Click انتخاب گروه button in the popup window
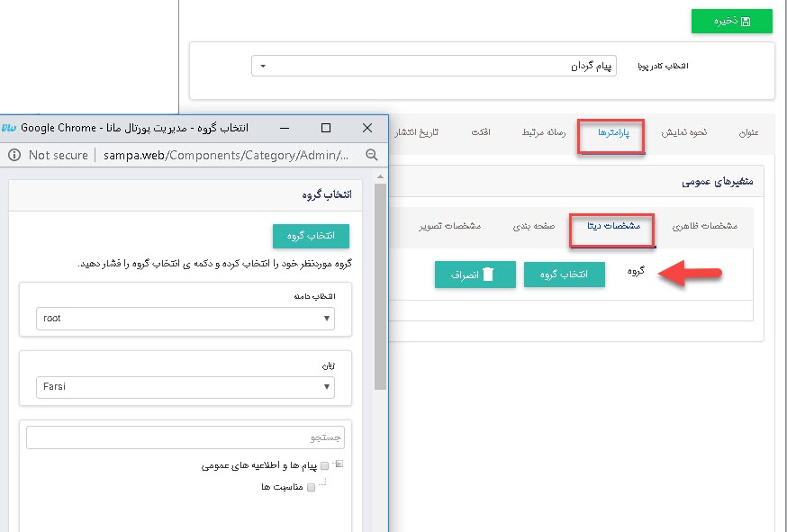The width and height of the screenshot is (787, 532). 311,236
